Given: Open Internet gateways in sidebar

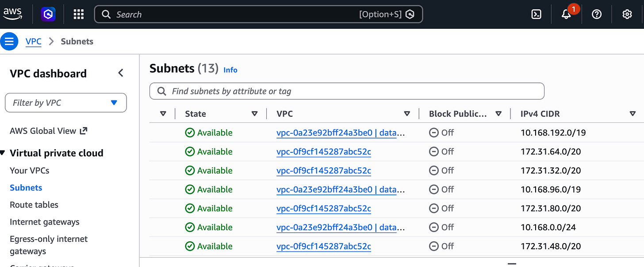Looking at the screenshot, I should click(45, 222).
